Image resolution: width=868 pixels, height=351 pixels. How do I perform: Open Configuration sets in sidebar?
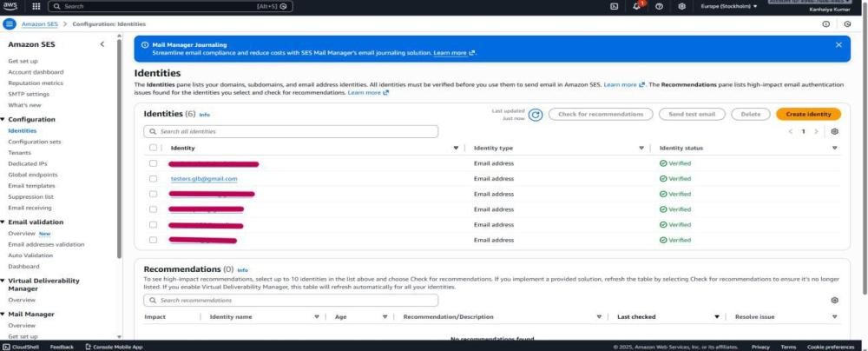(x=35, y=142)
